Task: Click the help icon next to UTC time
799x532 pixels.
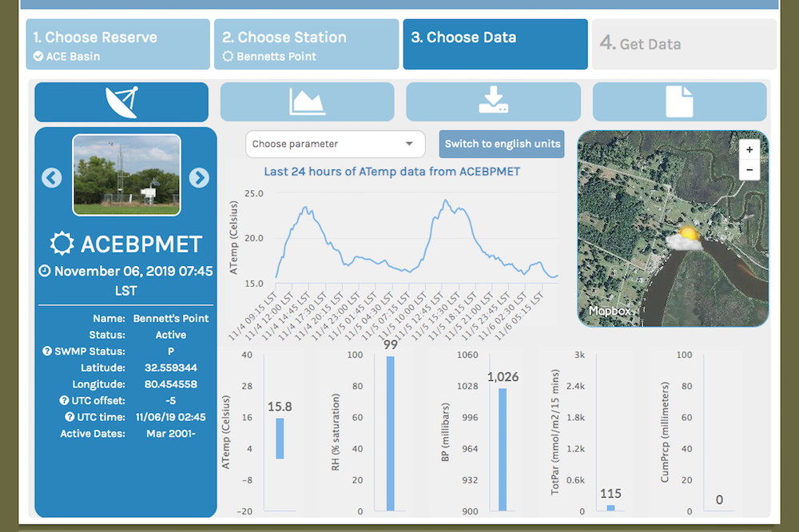Action: [x=71, y=416]
